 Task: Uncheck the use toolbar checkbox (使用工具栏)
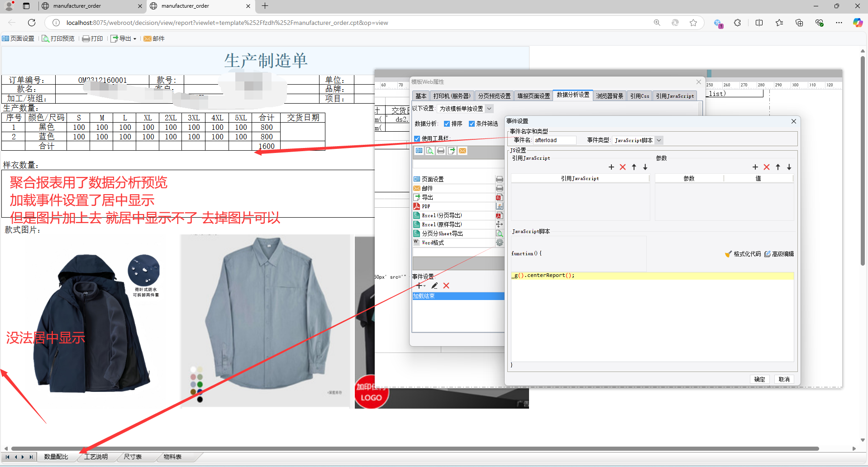[417, 138]
